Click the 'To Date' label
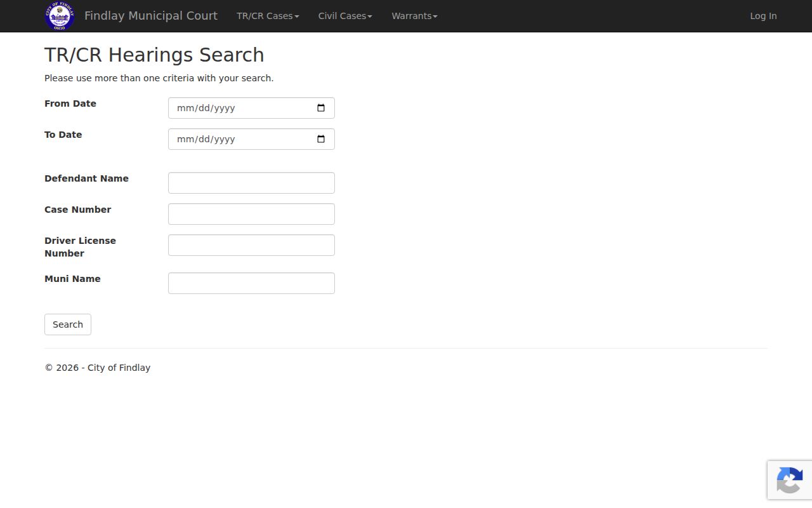The width and height of the screenshot is (812, 508). 63,135
